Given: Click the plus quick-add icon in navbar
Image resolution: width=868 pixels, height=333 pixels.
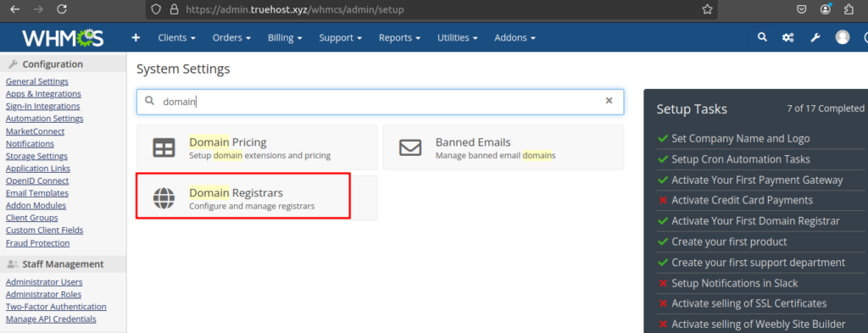Looking at the screenshot, I should click(136, 37).
